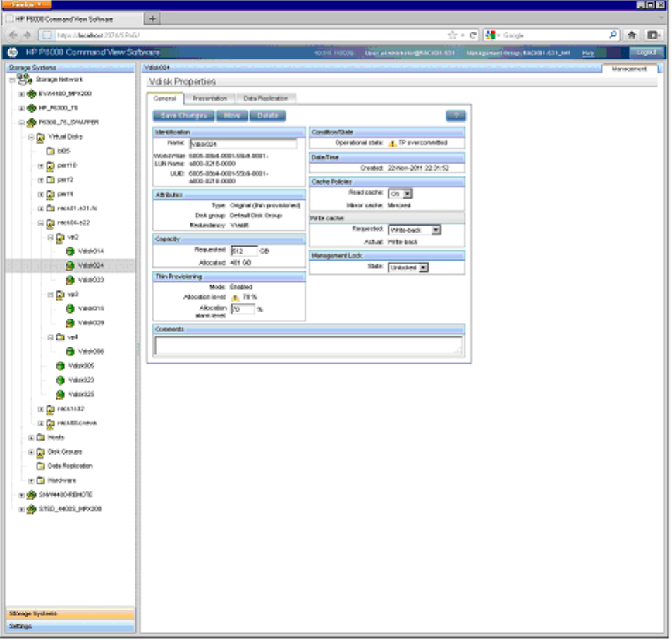672x640 pixels.
Task: Click the Comments text area
Action: (309, 345)
